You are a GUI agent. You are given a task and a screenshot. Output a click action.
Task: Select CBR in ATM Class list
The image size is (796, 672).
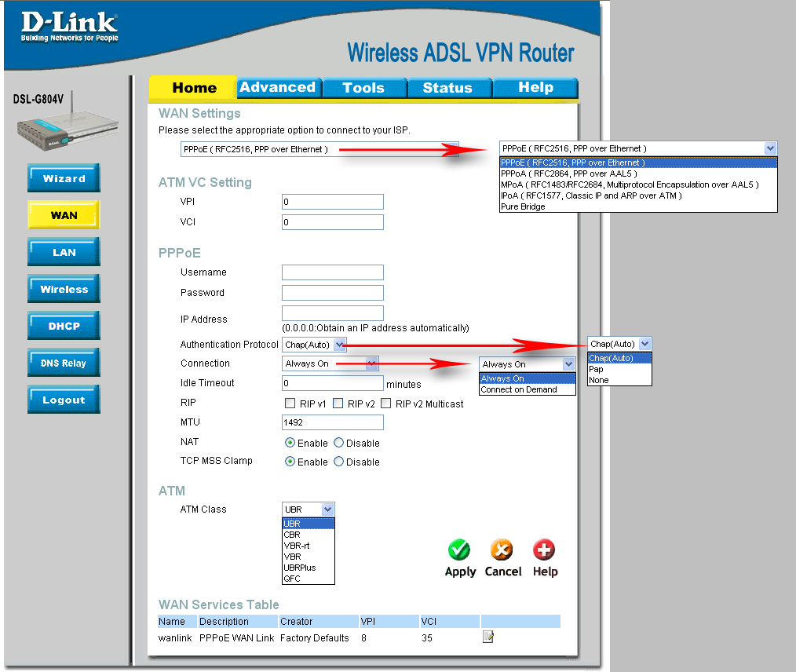(x=309, y=535)
